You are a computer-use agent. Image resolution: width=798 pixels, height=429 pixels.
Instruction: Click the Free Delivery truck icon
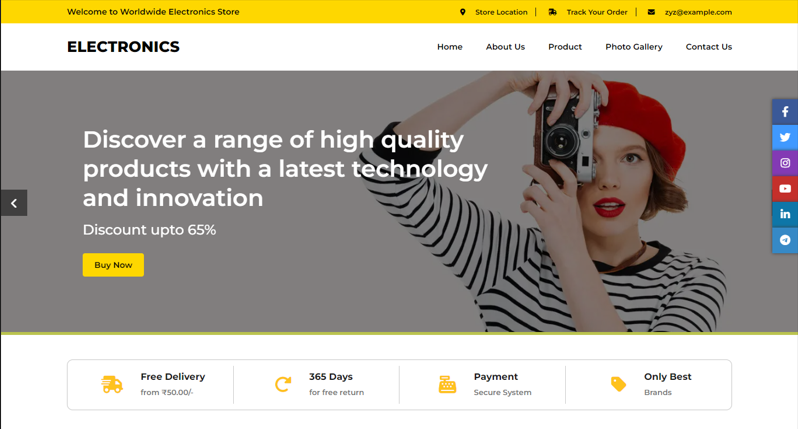pyautogui.click(x=111, y=384)
